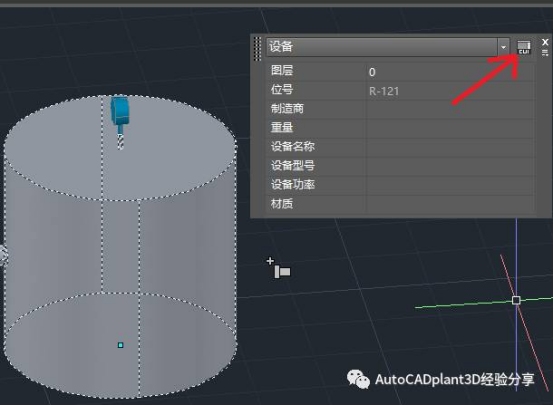Select the 重量 property label
Screen dimensions: 554x406
282,127
